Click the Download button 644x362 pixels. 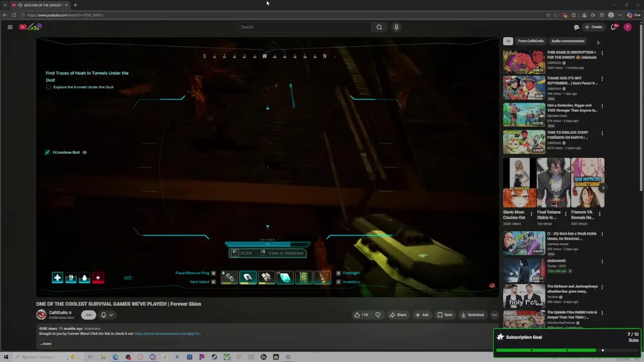click(x=472, y=315)
